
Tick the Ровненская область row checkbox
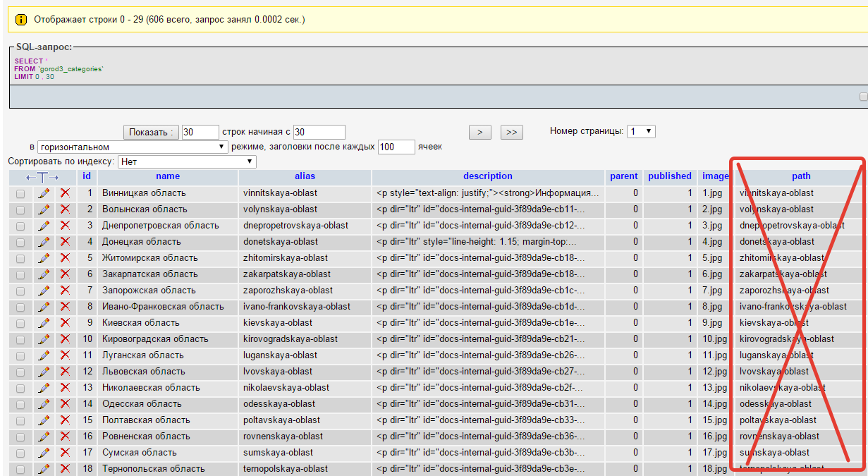click(20, 437)
